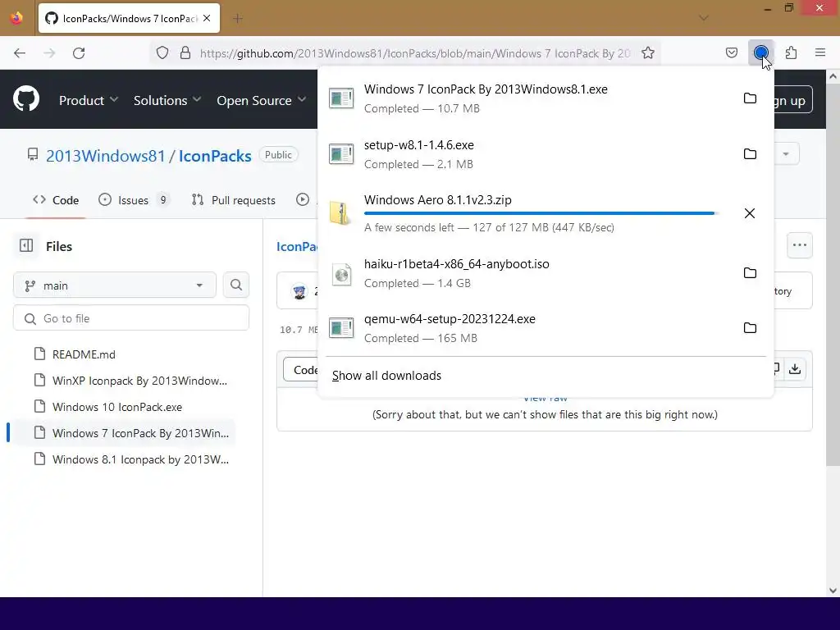Open 2013Windows81 user profile link
Viewport: 840px width, 630px height.
(x=106, y=156)
